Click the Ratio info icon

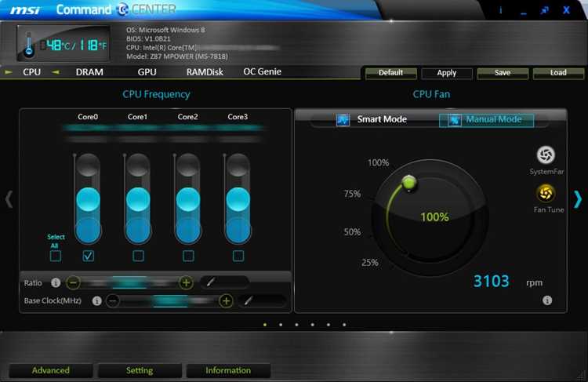coord(56,282)
